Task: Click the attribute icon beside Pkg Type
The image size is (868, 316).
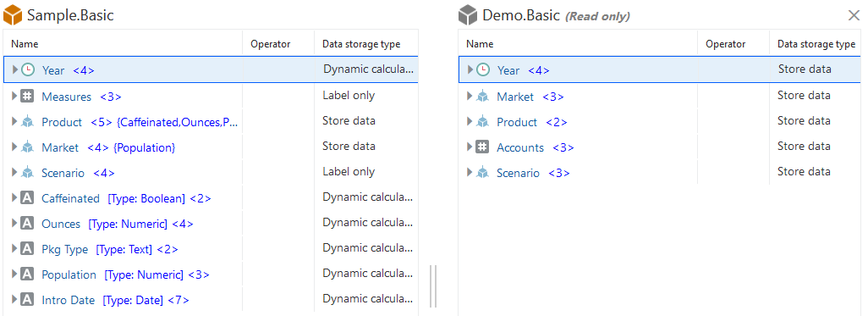Action: pos(27,249)
